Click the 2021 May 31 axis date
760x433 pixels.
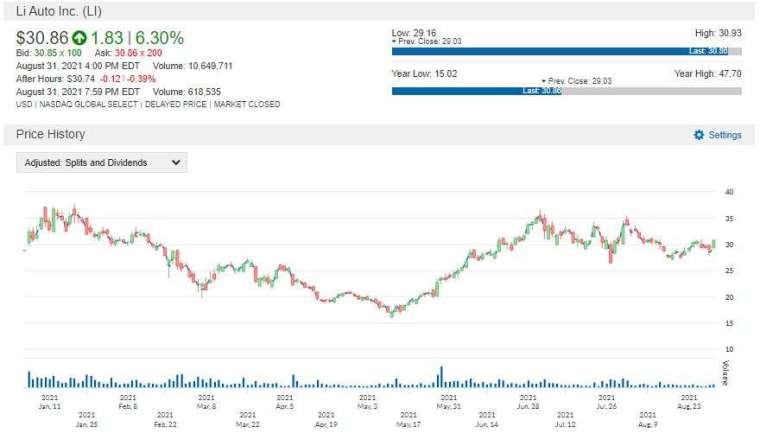coord(448,402)
